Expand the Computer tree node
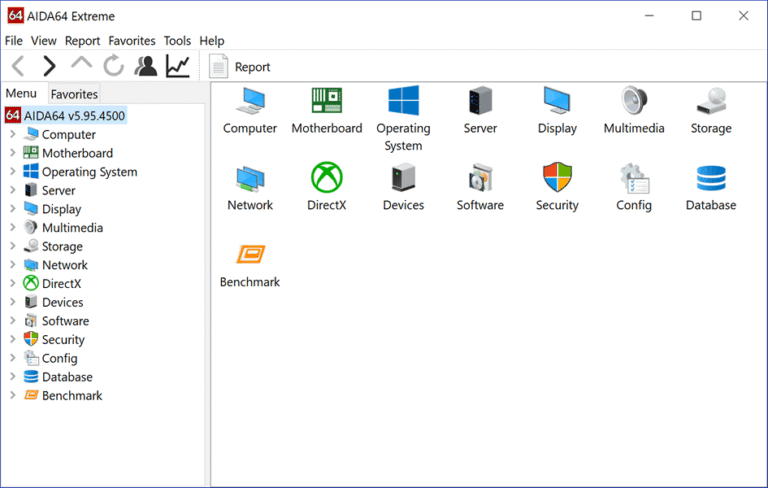Screen dimensions: 768x488 (13, 134)
